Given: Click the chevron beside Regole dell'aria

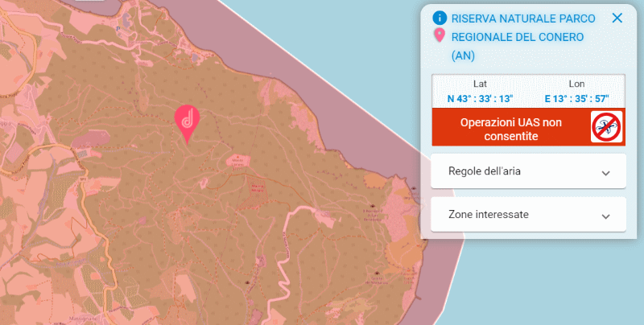Looking at the screenshot, I should (606, 173).
